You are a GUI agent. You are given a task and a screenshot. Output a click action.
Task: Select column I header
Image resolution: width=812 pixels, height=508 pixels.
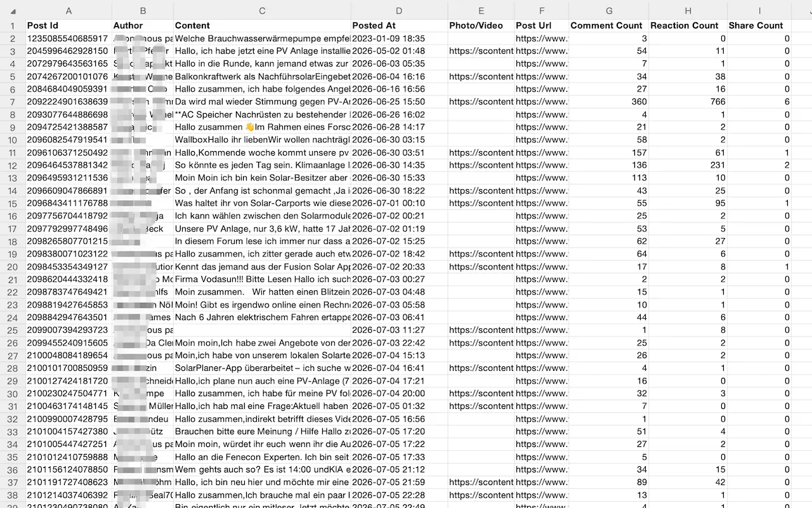pyautogui.click(x=759, y=11)
